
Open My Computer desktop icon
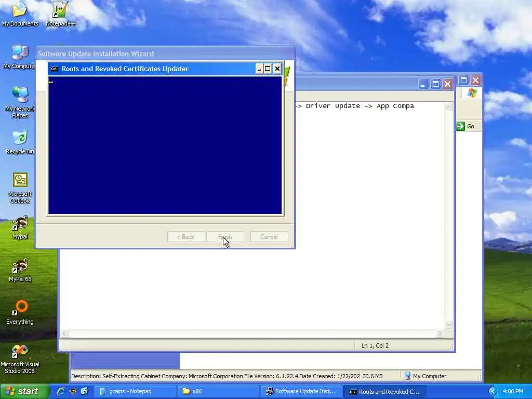[19, 57]
